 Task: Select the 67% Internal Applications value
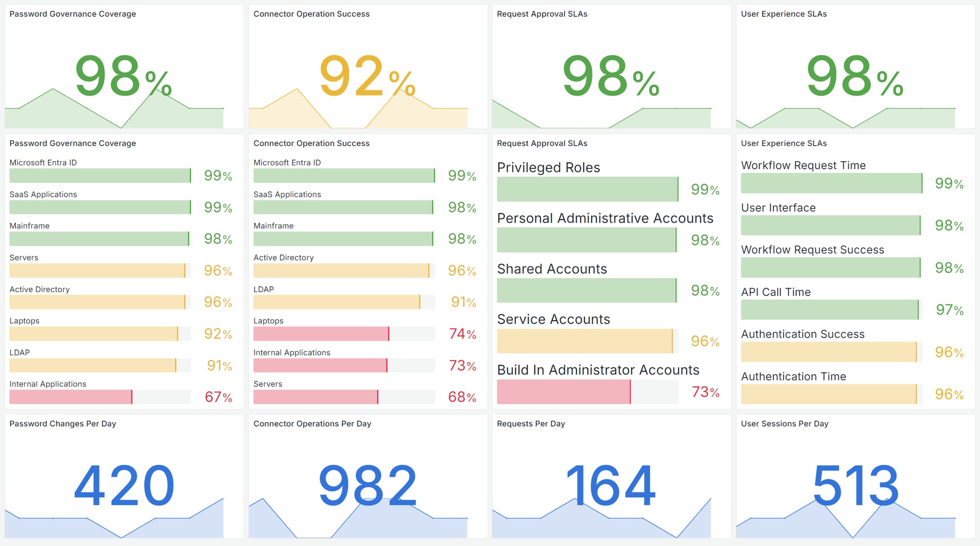pos(219,397)
